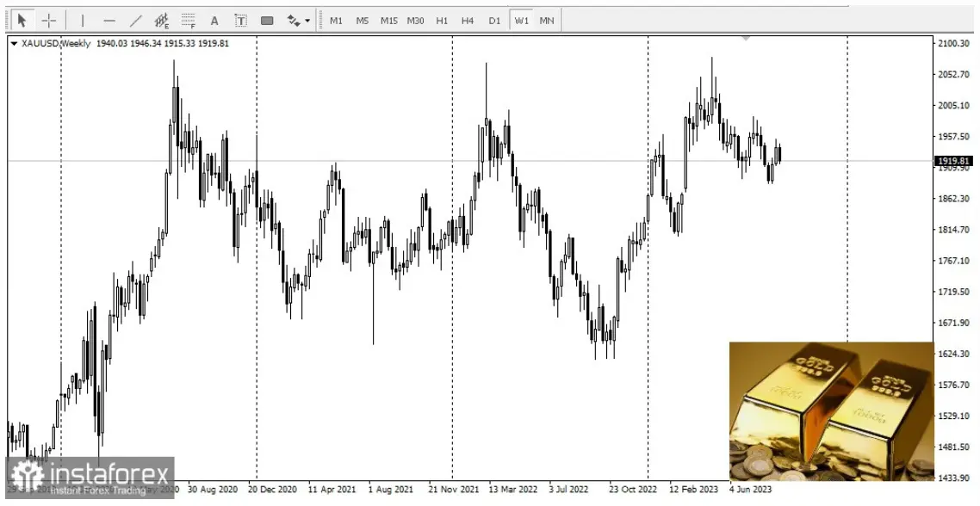The image size is (980, 506).
Task: Draw a vertical line on the chart
Action: tap(83, 20)
